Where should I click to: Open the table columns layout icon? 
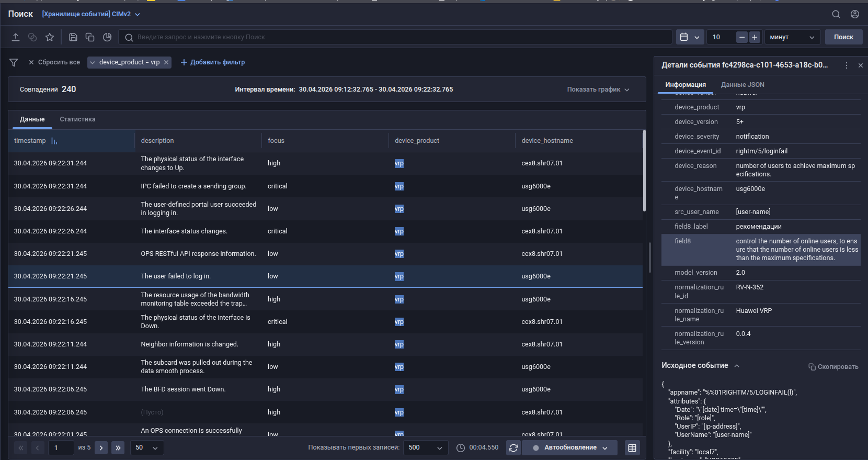pos(632,448)
